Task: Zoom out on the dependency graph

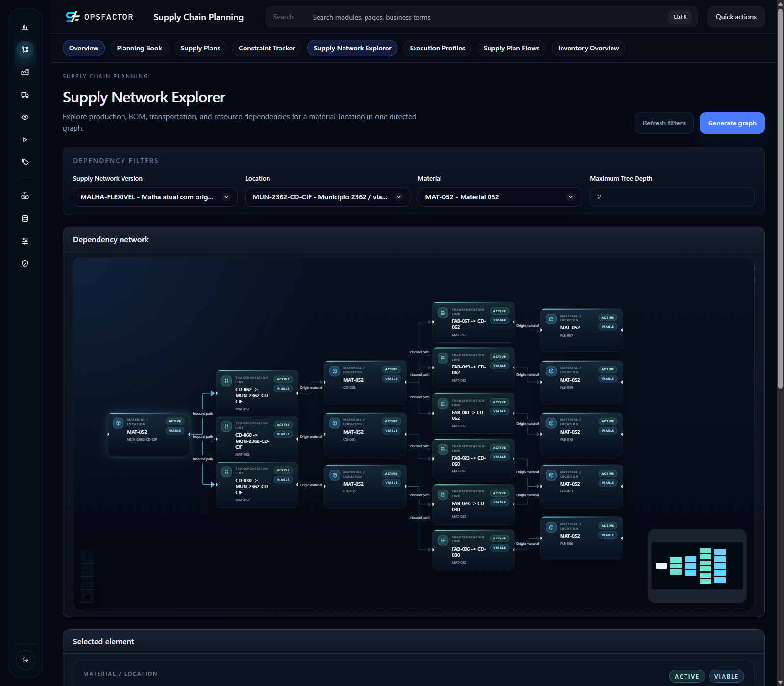Action: [x=87, y=570]
